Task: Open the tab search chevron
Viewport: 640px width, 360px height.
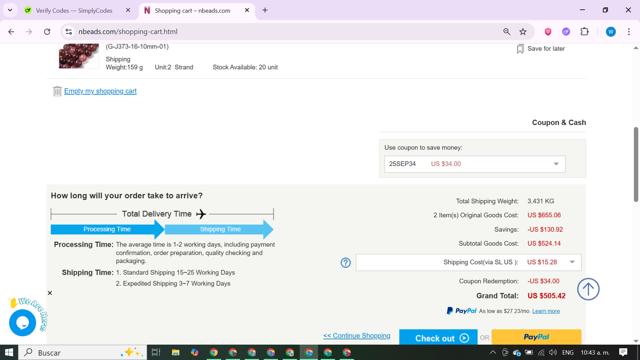Action: tap(10, 10)
